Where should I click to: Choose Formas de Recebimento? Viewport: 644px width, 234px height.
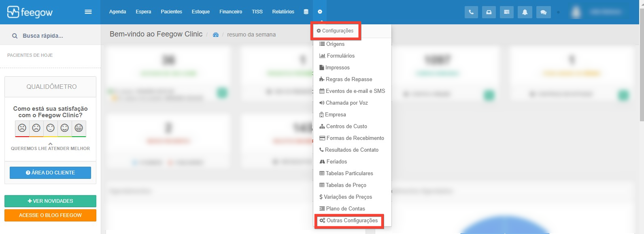point(352,138)
